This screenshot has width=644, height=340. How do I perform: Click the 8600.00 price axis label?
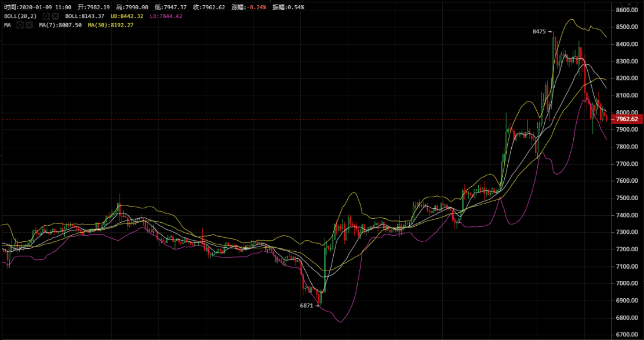tap(627, 10)
